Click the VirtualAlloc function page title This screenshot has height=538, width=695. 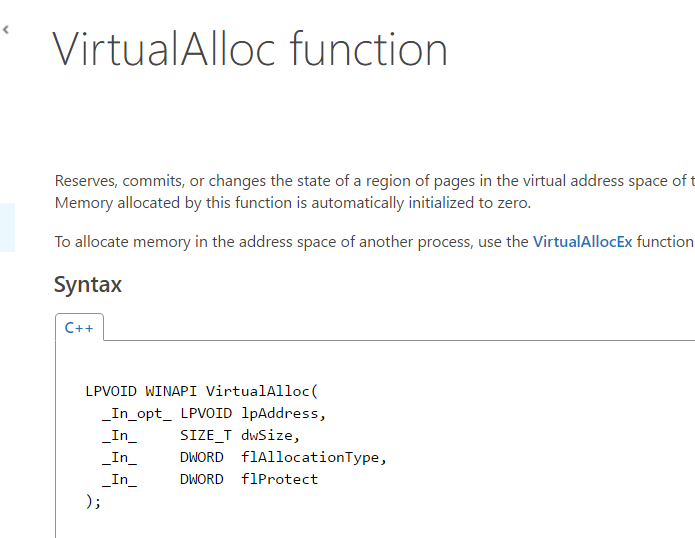tap(250, 49)
